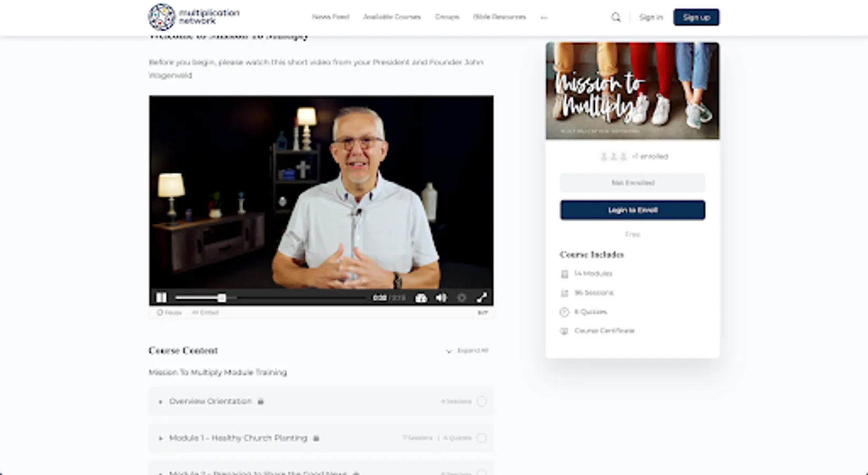Click the Course Certificate text
This screenshot has width=868, height=475.
(604, 331)
